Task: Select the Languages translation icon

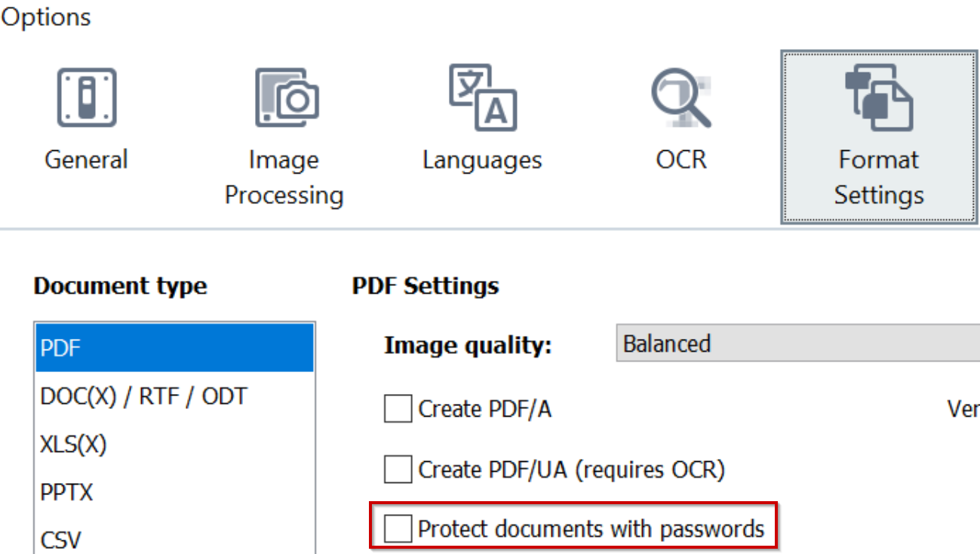Action: click(x=483, y=97)
